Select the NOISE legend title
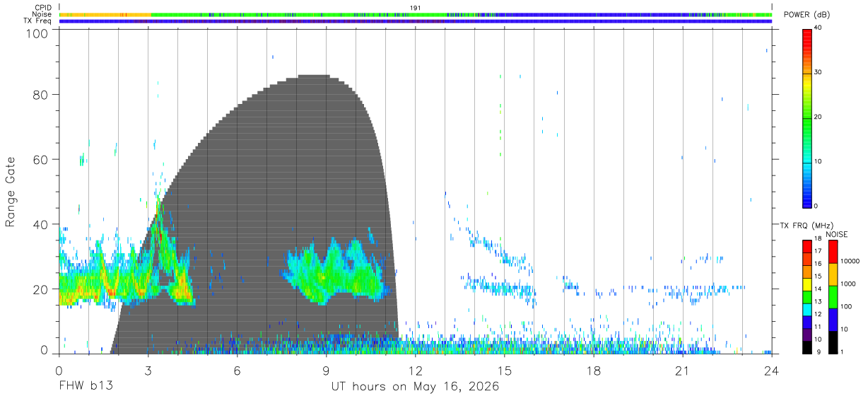Viewport: 868px width, 401px height. point(837,234)
